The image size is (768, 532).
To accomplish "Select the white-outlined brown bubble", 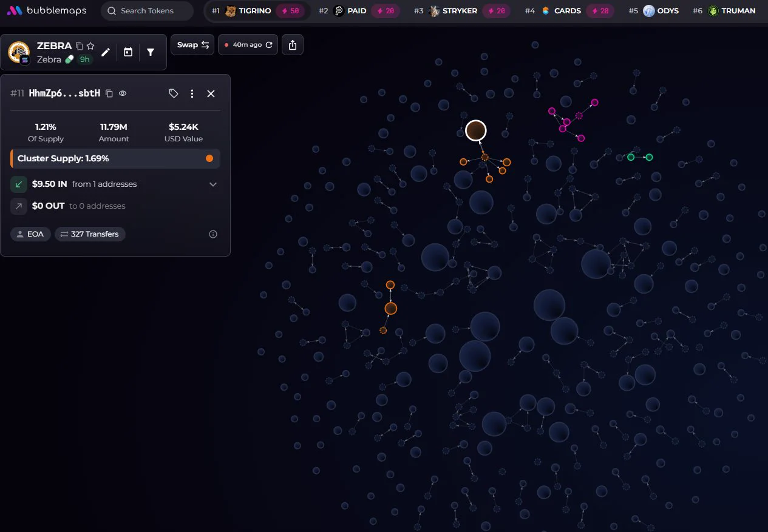I will [x=476, y=130].
